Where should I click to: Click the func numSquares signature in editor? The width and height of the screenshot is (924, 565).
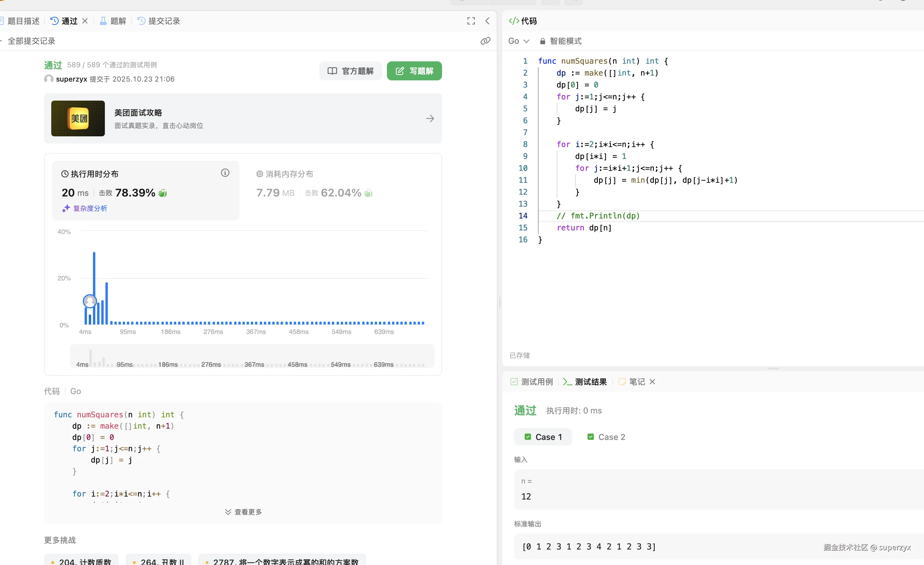[x=603, y=61]
